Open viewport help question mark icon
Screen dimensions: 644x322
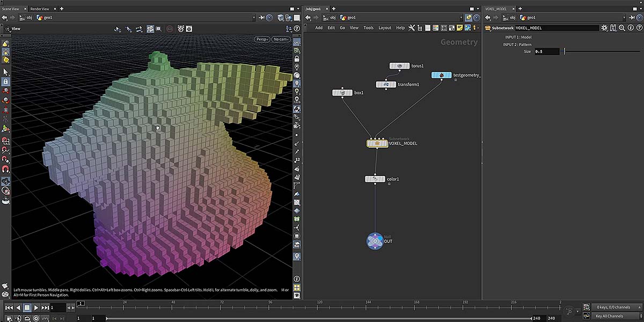pyautogui.click(x=297, y=28)
